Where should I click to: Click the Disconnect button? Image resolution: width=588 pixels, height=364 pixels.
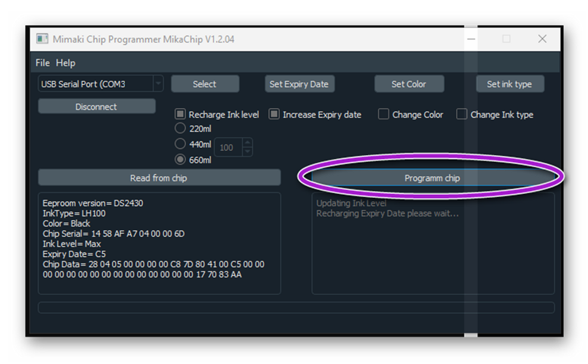[96, 107]
